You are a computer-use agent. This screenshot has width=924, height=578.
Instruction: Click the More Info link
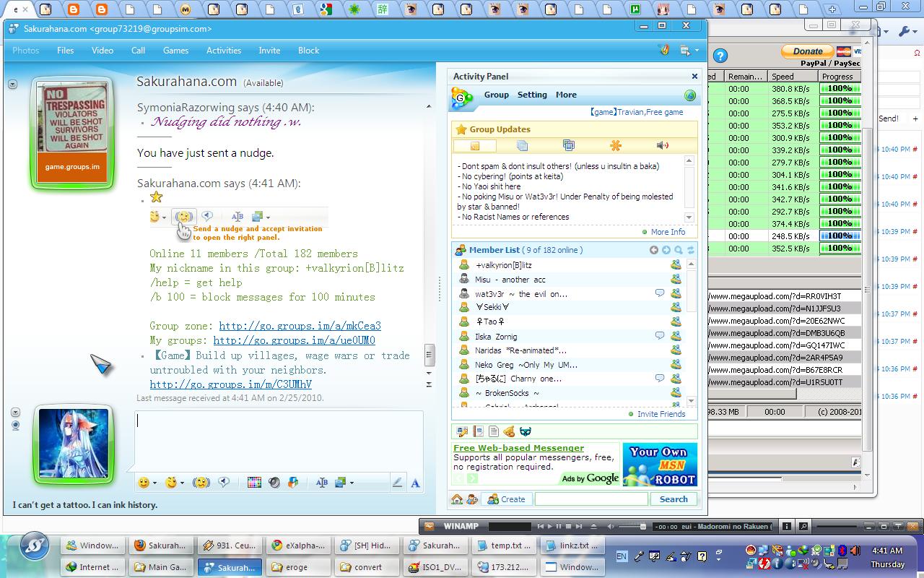668,232
